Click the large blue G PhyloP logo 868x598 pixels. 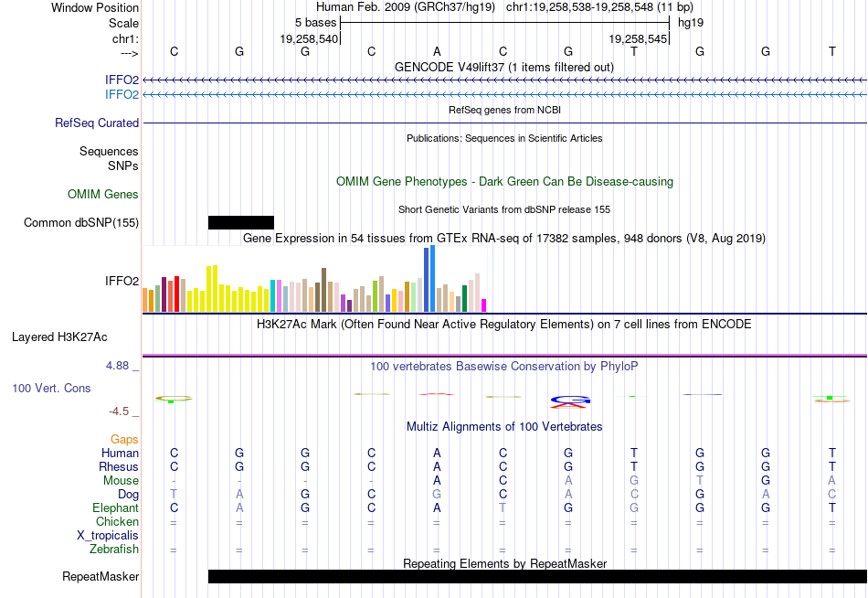570,400
